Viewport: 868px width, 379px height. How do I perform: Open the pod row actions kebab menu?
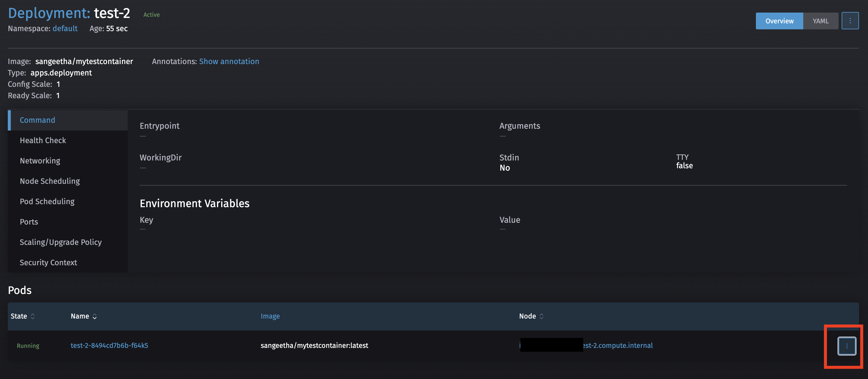pos(846,346)
